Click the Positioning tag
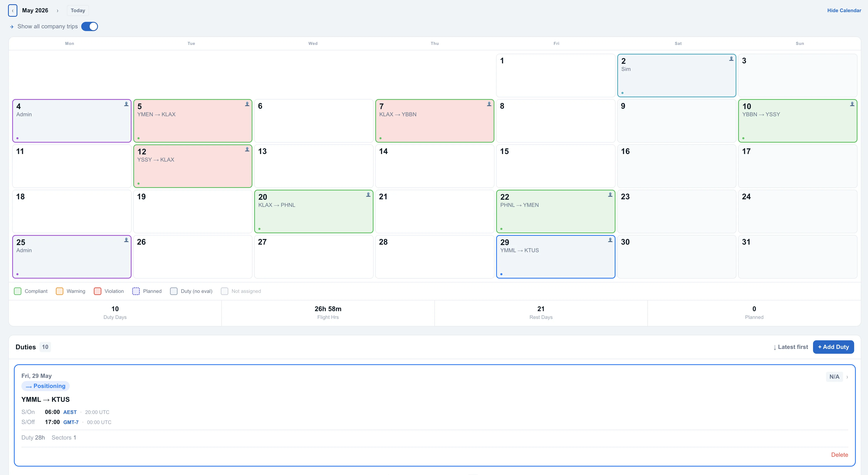The width and height of the screenshot is (868, 475). (46, 386)
